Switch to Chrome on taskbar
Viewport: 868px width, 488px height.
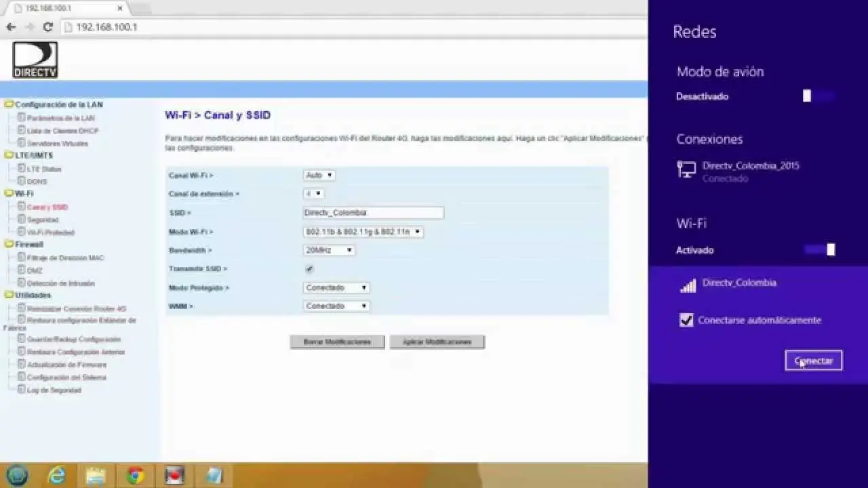pyautogui.click(x=136, y=476)
